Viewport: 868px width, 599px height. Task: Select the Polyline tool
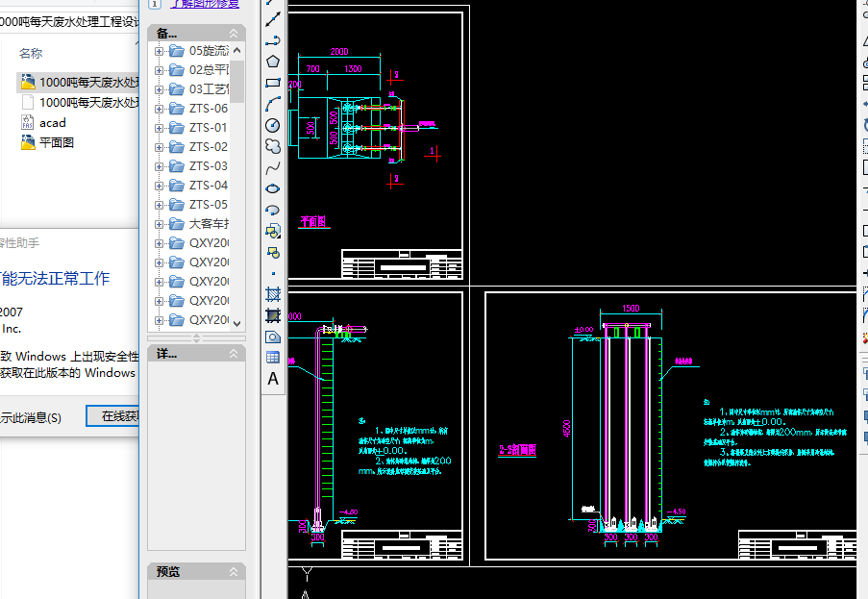coord(273,40)
